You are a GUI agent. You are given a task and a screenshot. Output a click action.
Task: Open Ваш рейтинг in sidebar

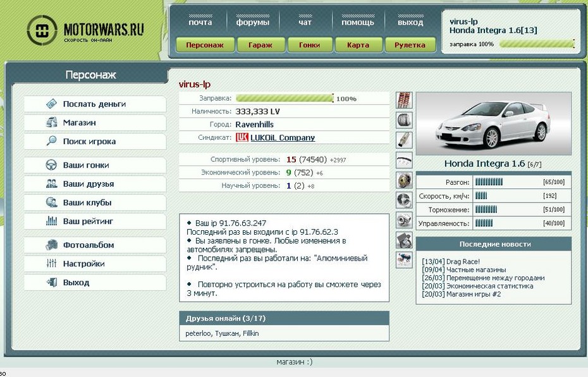[95, 221]
